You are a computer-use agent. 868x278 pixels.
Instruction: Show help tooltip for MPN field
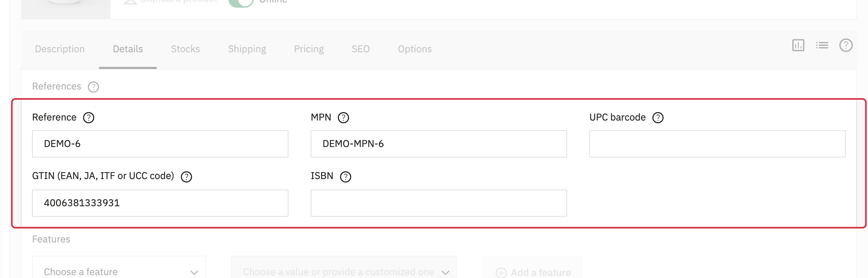point(343,118)
